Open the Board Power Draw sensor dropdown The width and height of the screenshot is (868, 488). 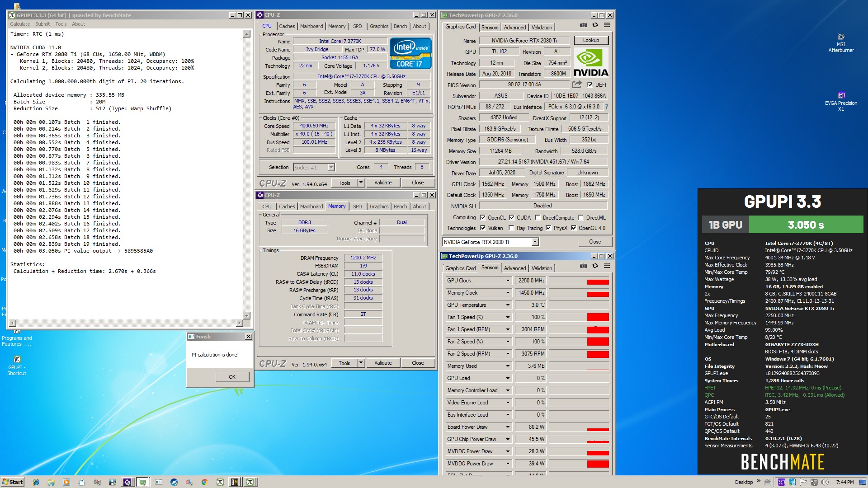508,427
